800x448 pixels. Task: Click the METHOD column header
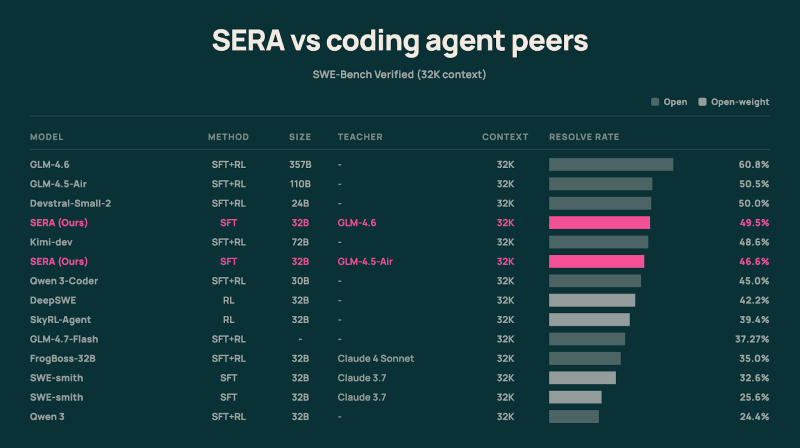[x=228, y=137]
